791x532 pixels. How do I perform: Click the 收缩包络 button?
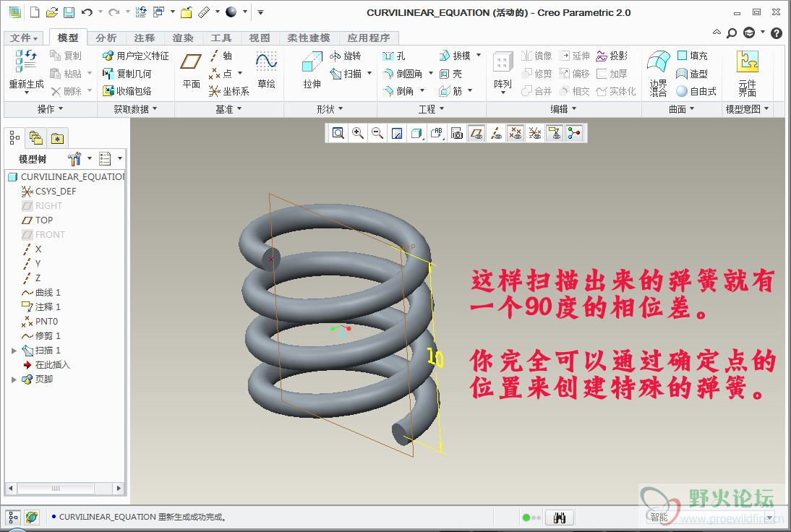(x=127, y=91)
